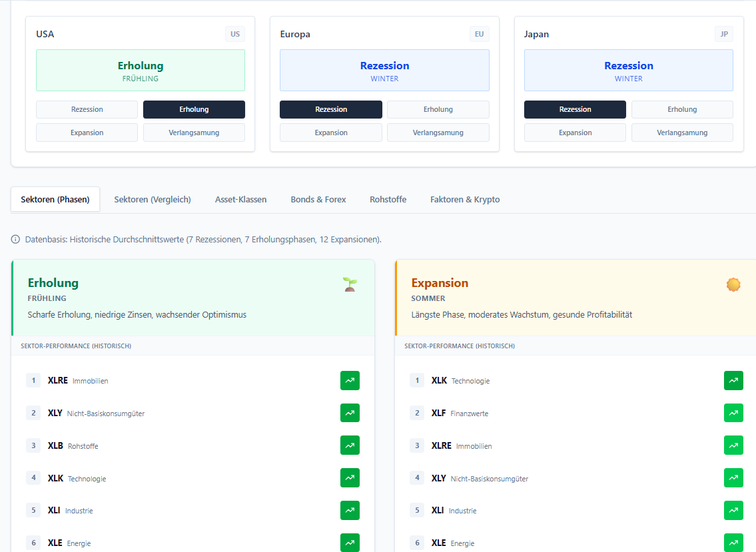This screenshot has height=552, width=756.
Task: Click the seedling icon in Erholung card
Action: coord(350,284)
